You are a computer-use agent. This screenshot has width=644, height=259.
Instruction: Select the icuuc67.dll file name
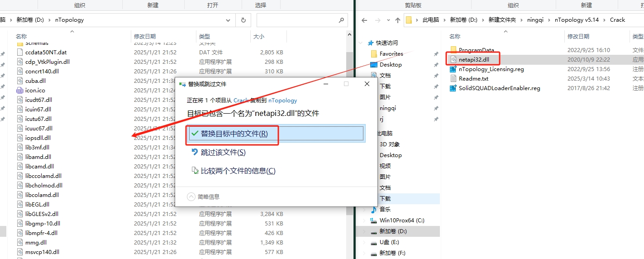click(x=39, y=128)
